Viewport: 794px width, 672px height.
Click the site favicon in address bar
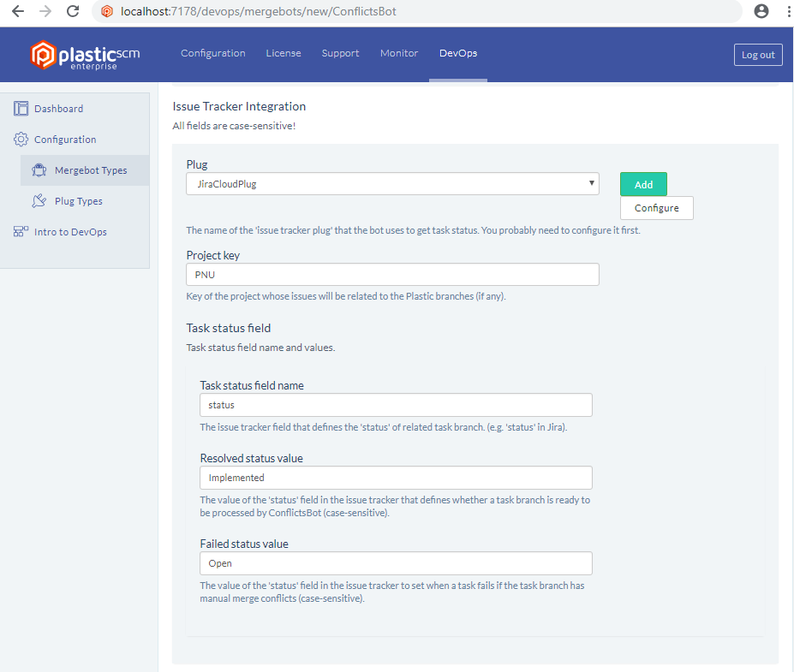107,11
